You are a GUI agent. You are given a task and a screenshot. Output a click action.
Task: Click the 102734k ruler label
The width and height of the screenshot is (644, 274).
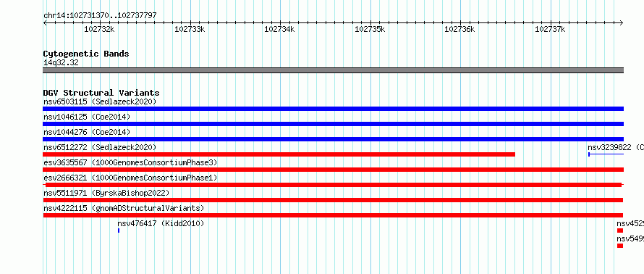point(279,29)
